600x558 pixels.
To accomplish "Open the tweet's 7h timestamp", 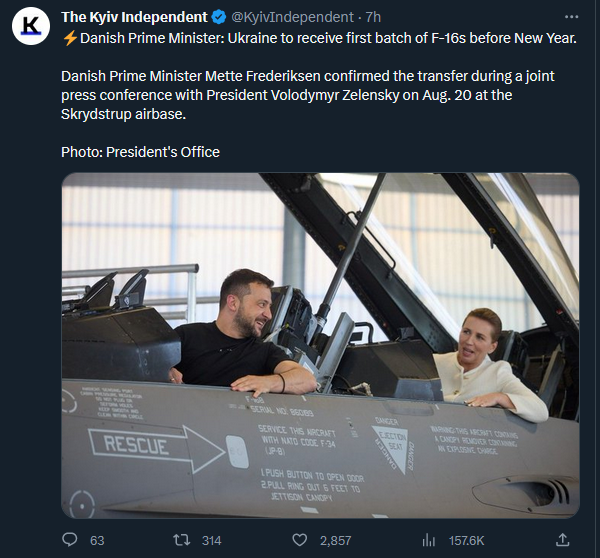I will coord(372,17).
